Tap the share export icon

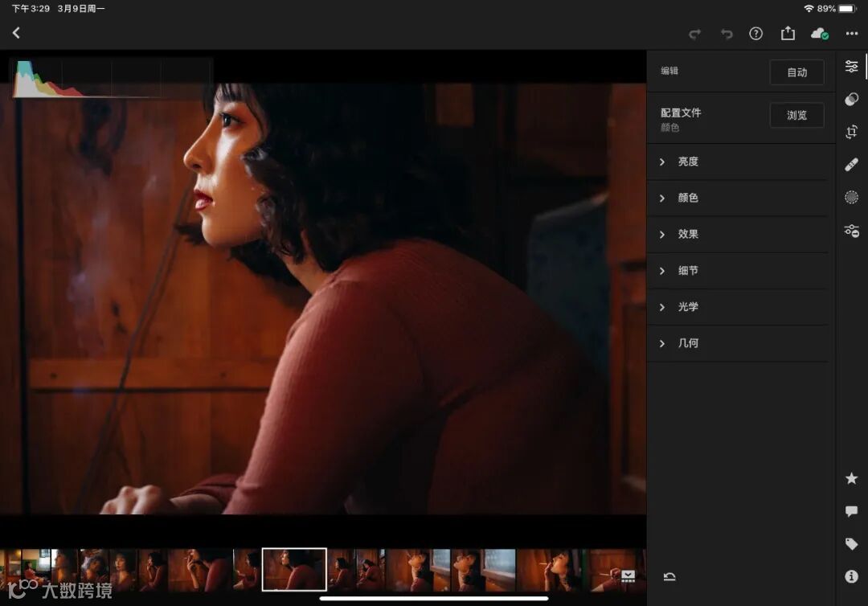[x=788, y=33]
